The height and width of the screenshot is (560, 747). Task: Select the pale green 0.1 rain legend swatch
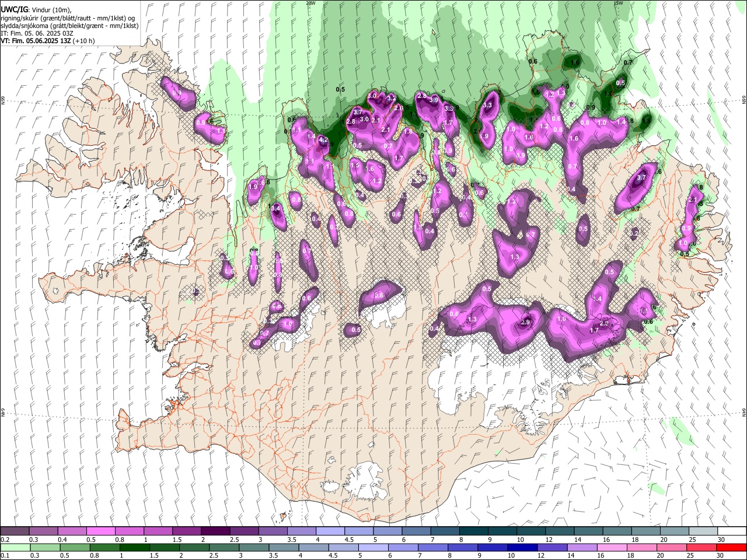(x=15, y=548)
